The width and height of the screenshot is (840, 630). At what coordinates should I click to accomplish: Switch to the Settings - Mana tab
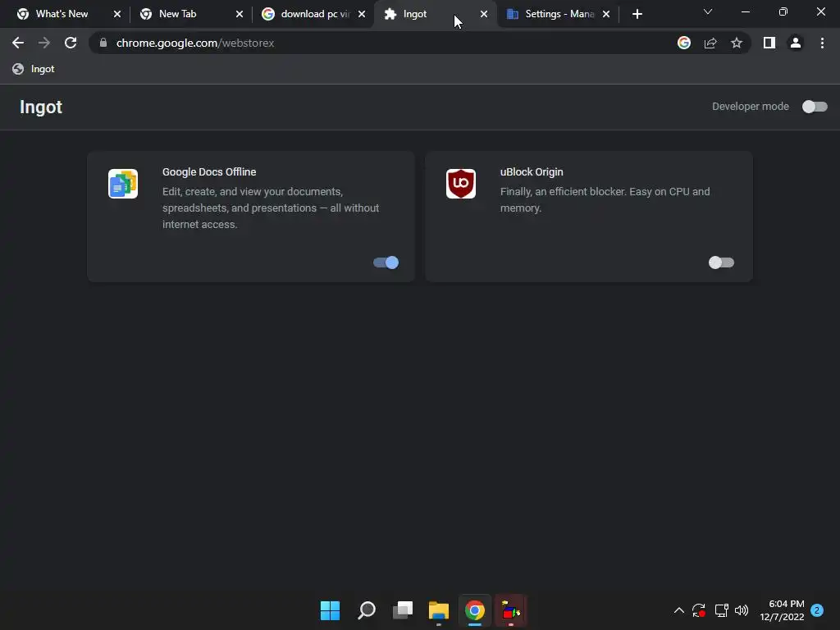click(559, 14)
